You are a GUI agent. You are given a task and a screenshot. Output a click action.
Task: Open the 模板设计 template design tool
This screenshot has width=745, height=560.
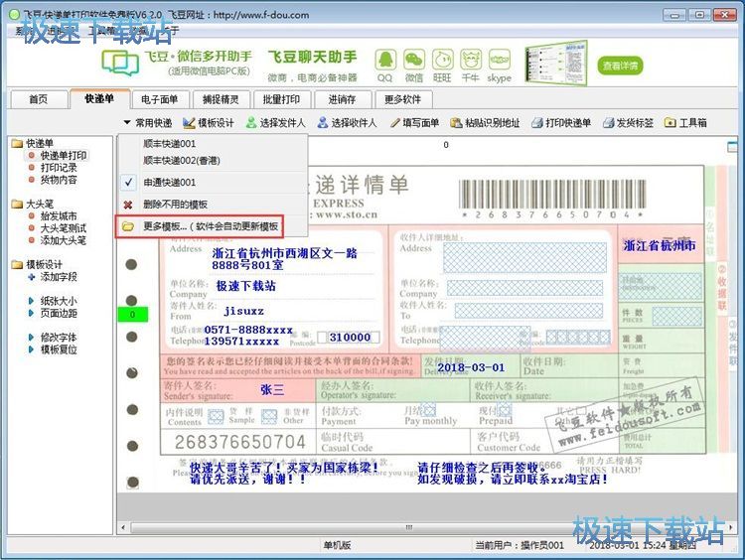tap(209, 123)
